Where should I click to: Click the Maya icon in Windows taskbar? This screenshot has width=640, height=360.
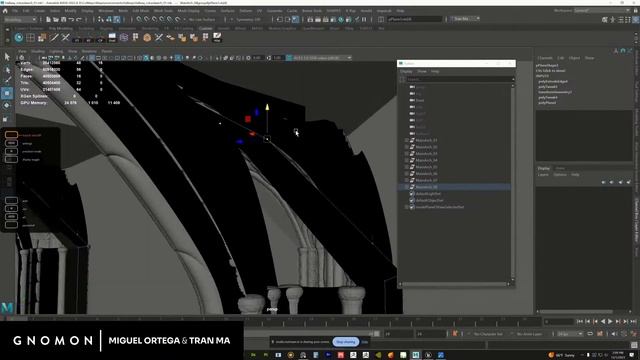[x=416, y=355]
